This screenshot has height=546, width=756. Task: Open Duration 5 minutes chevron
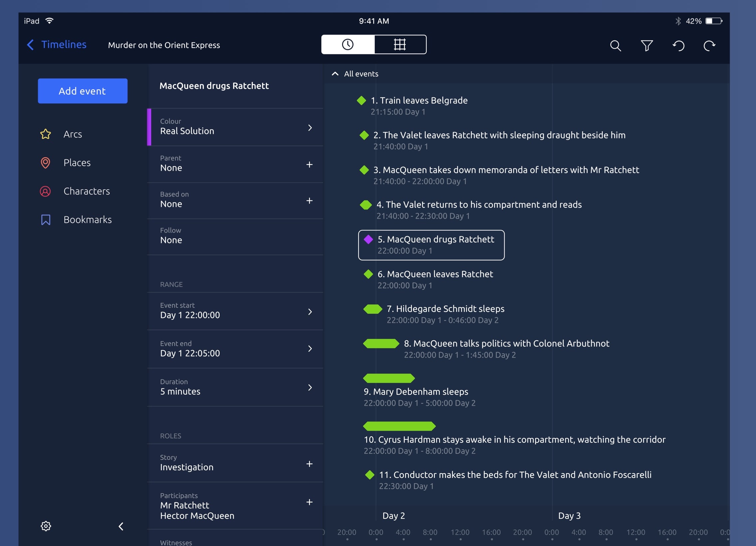[x=310, y=387]
